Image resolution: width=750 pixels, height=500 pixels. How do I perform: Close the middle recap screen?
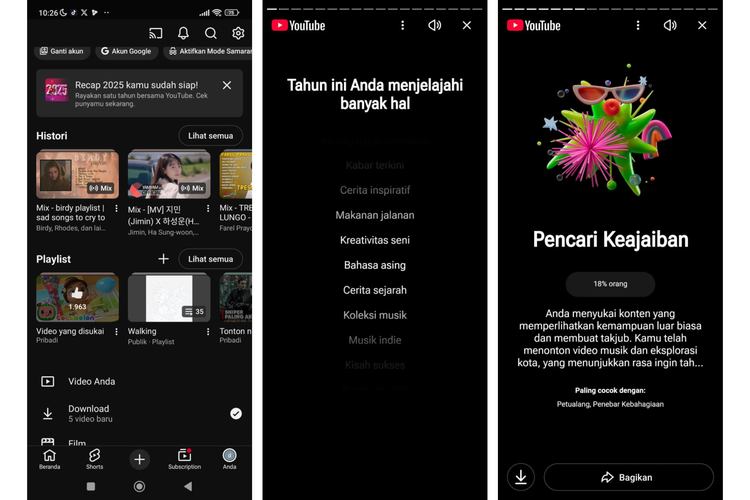pyautogui.click(x=466, y=25)
